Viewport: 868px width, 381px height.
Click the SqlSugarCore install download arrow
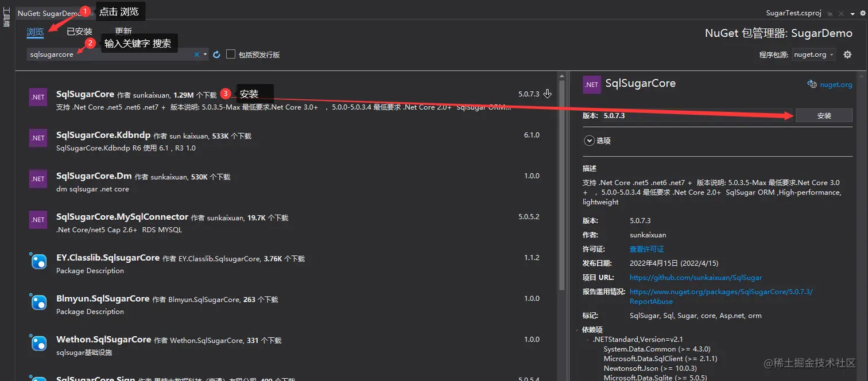pyautogui.click(x=547, y=94)
